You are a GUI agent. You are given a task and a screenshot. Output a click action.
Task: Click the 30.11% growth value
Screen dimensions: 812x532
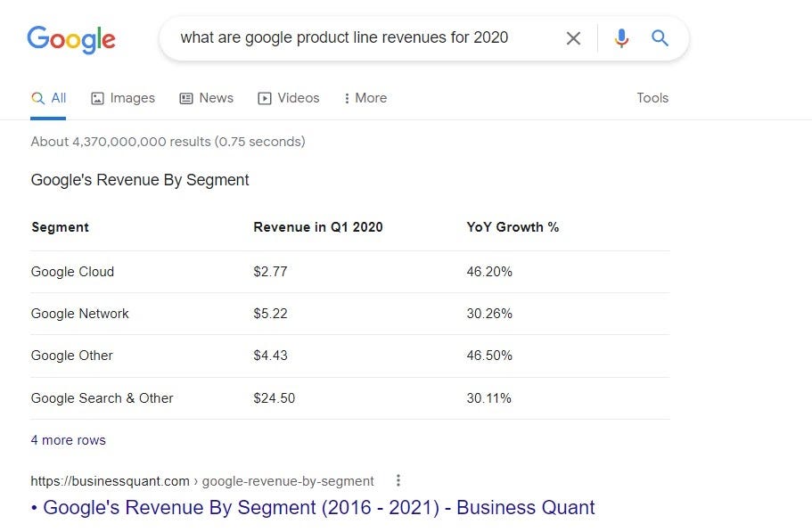pyautogui.click(x=488, y=398)
